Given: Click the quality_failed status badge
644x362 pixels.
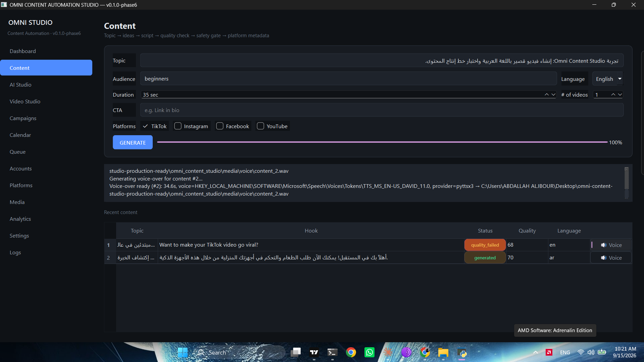Looking at the screenshot, I should (485, 245).
